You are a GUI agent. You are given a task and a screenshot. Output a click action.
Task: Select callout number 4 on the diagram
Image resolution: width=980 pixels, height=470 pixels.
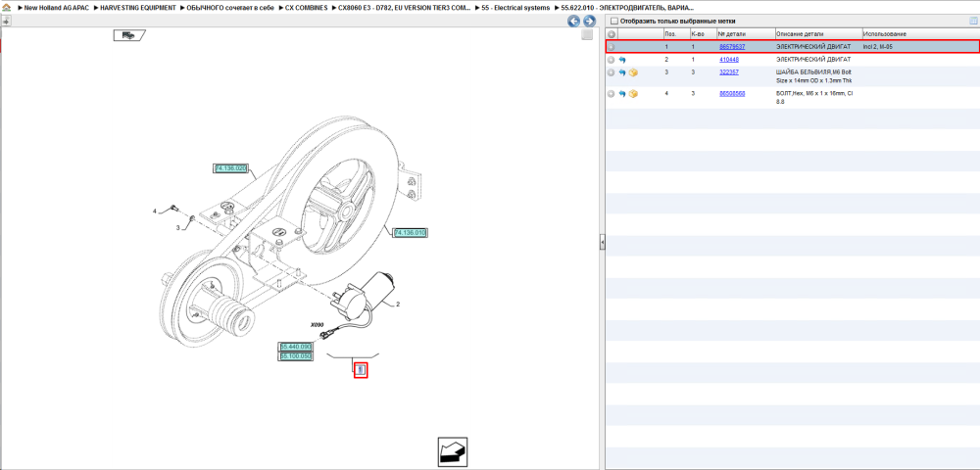pyautogui.click(x=155, y=211)
